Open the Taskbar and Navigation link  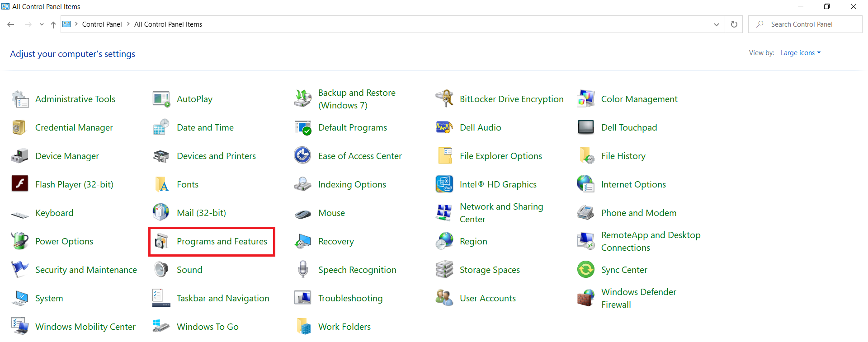(x=223, y=298)
